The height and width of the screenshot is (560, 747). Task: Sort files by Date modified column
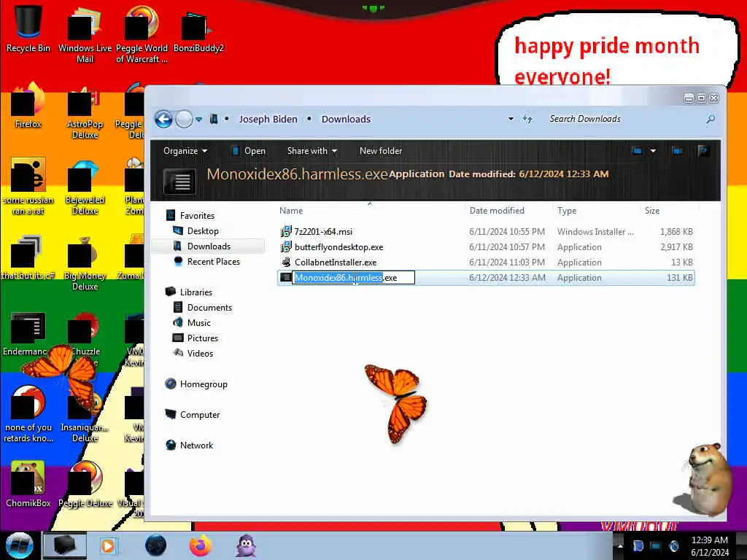click(x=497, y=211)
